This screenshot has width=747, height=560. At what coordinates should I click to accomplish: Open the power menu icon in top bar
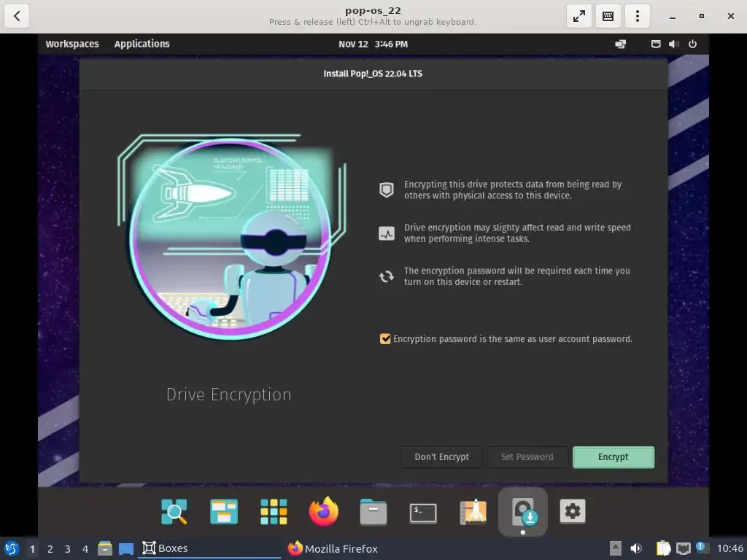[693, 44]
